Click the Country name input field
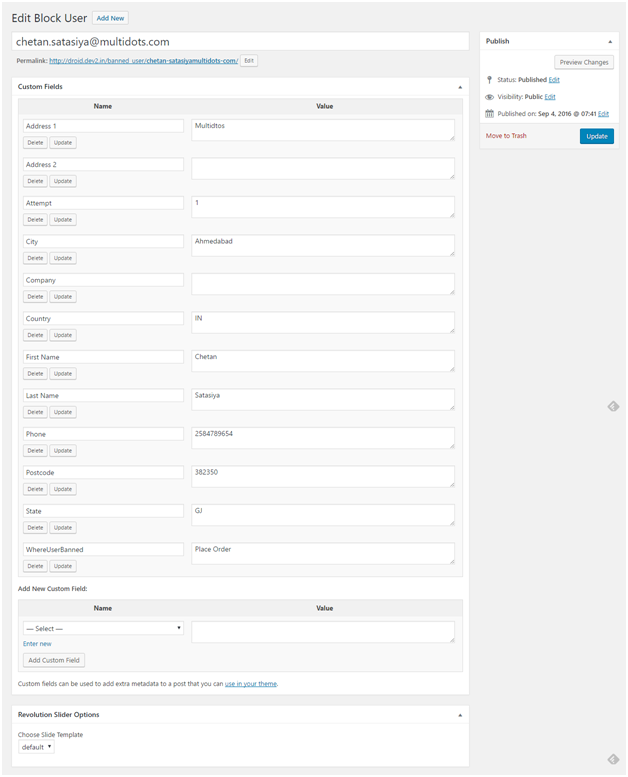The image size is (628, 777). click(x=103, y=319)
